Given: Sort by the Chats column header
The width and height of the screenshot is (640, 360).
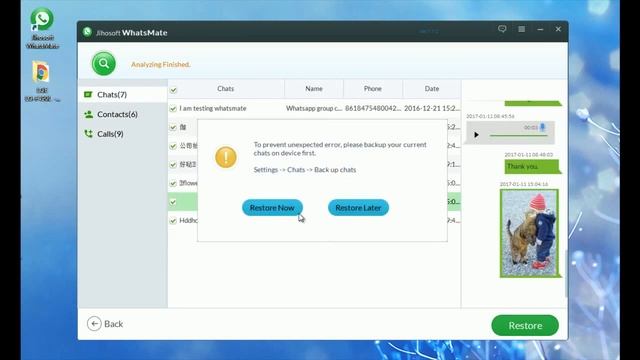Looking at the screenshot, I should click(226, 89).
